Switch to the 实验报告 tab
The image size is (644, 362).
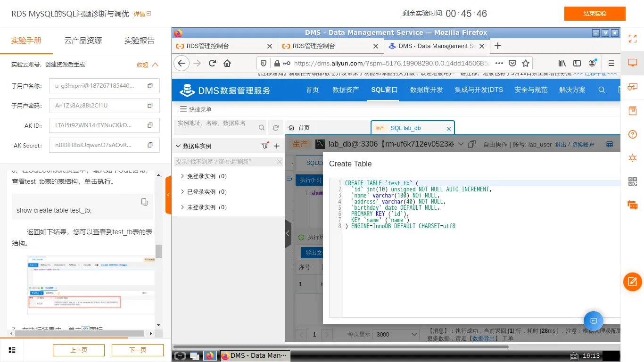[x=139, y=41]
